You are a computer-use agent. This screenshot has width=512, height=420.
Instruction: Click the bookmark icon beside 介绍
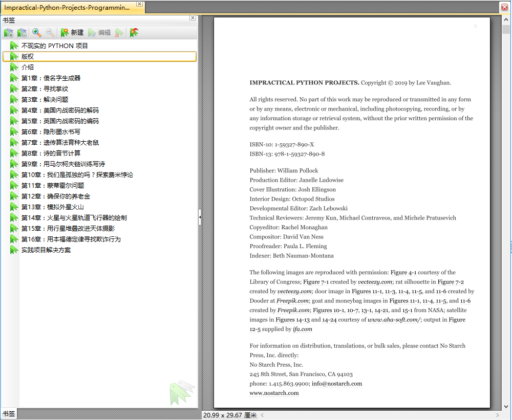(14, 67)
